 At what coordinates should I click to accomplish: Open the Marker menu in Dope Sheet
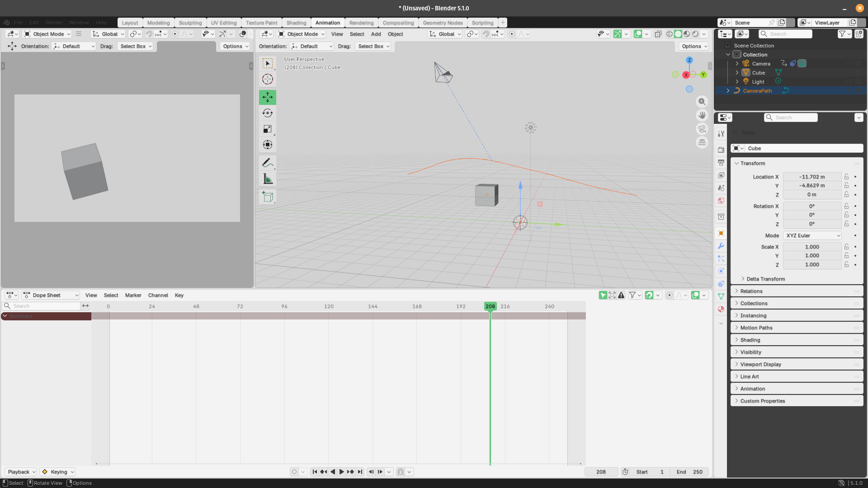[x=133, y=295]
